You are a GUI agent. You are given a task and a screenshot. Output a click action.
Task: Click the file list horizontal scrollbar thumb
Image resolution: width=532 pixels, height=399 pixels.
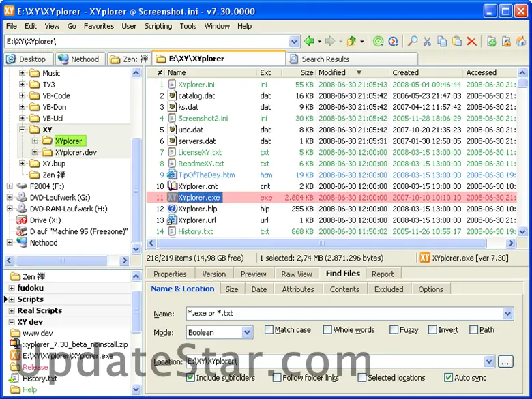[322, 243]
